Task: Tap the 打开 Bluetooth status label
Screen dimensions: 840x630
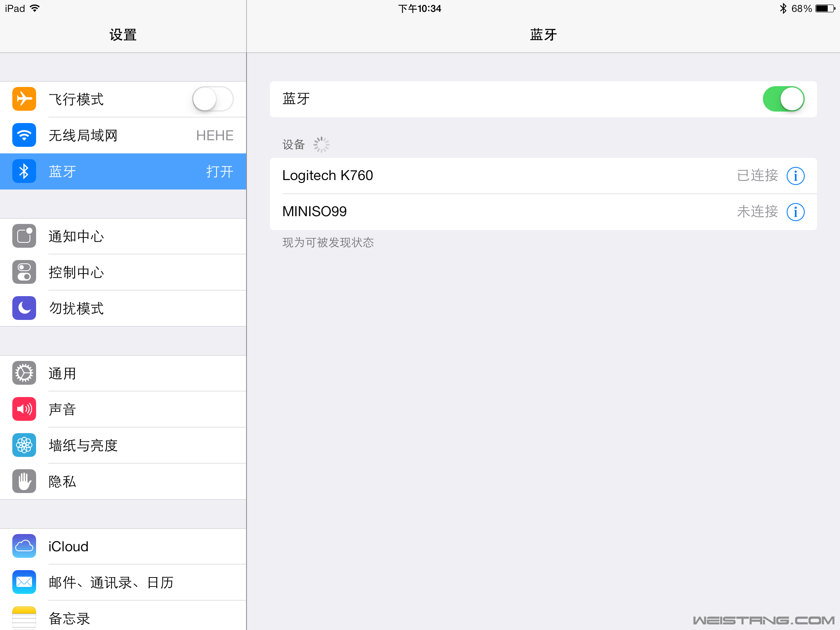Action: point(219,171)
